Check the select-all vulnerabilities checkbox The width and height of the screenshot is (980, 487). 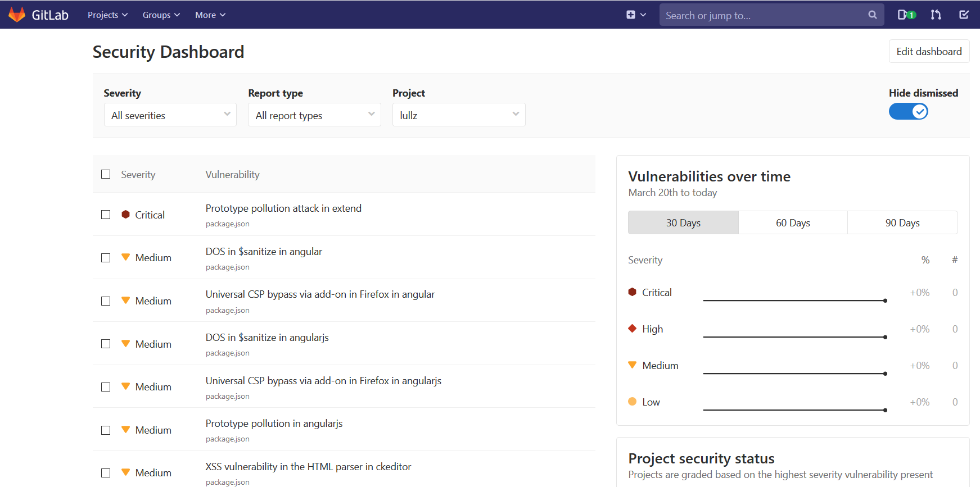click(106, 174)
